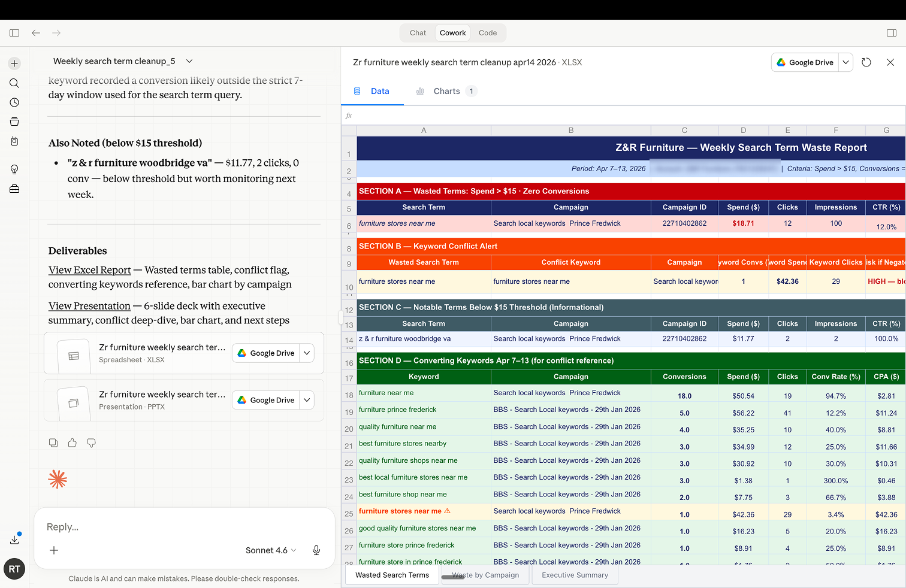Image resolution: width=906 pixels, height=588 pixels.
Task: Start a new chat with the plus icon
Action: pos(14,63)
